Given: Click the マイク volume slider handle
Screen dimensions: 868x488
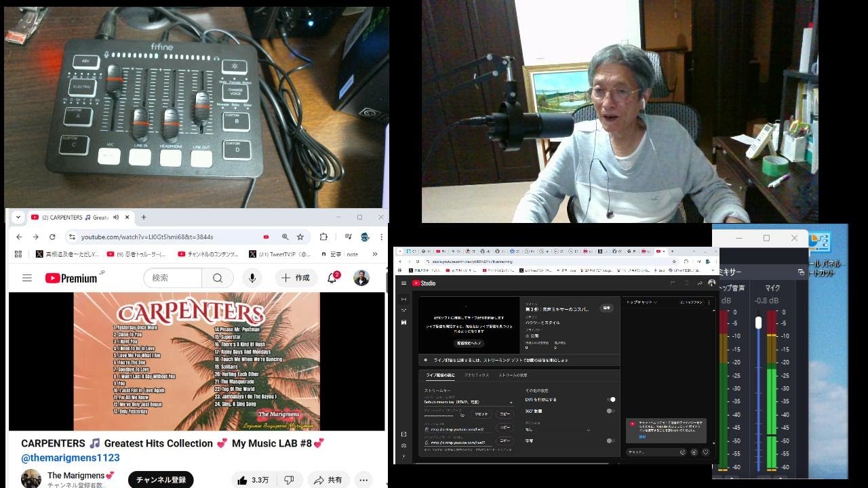Looking at the screenshot, I should click(758, 323).
